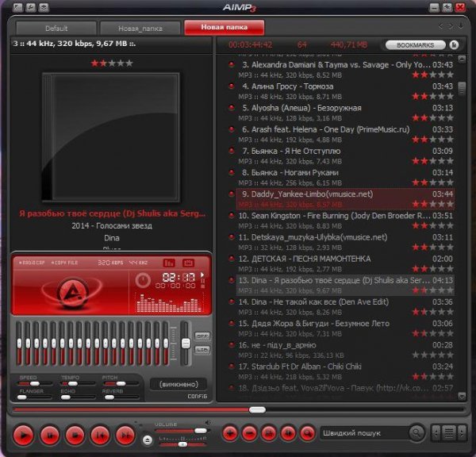Select track 9 Daddy_Yankee-Limbo
This screenshot has width=476, height=457.
pos(345,199)
